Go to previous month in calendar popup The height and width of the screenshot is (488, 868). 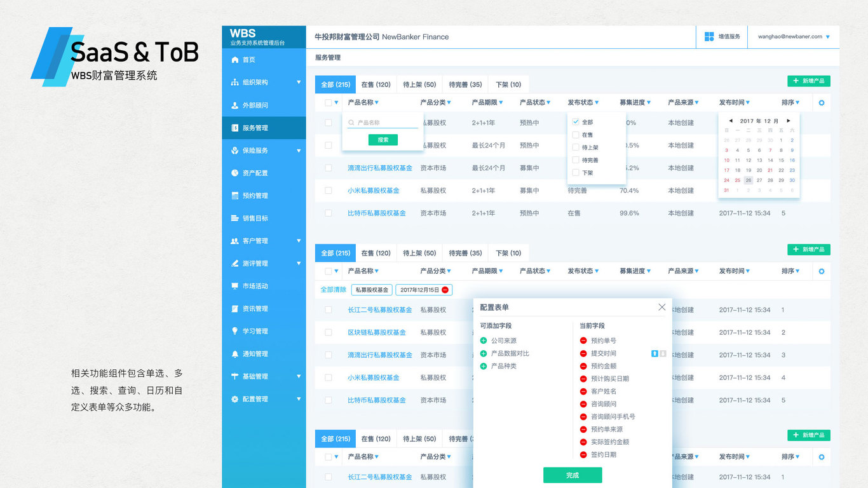coord(731,121)
